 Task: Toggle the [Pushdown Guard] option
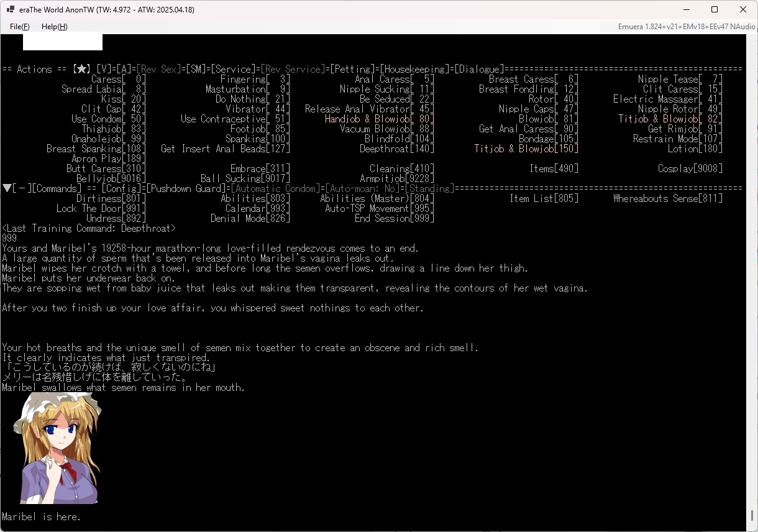pyautogui.click(x=186, y=188)
